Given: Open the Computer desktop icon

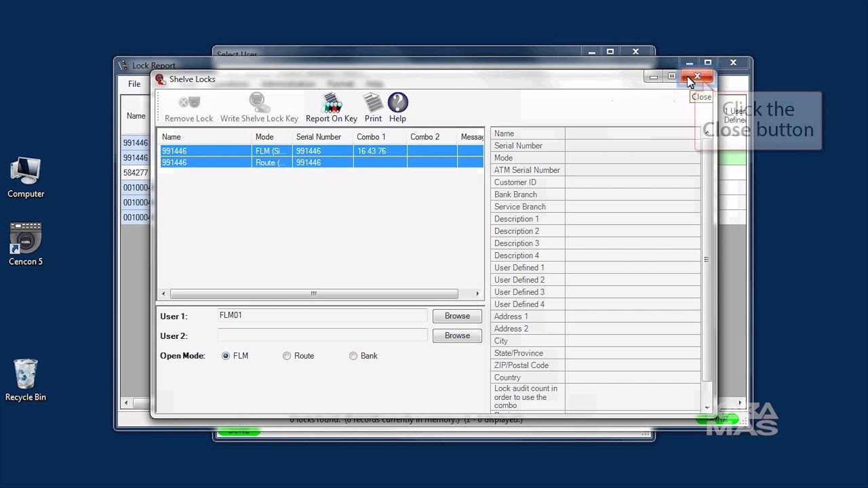Looking at the screenshot, I should point(26,178).
